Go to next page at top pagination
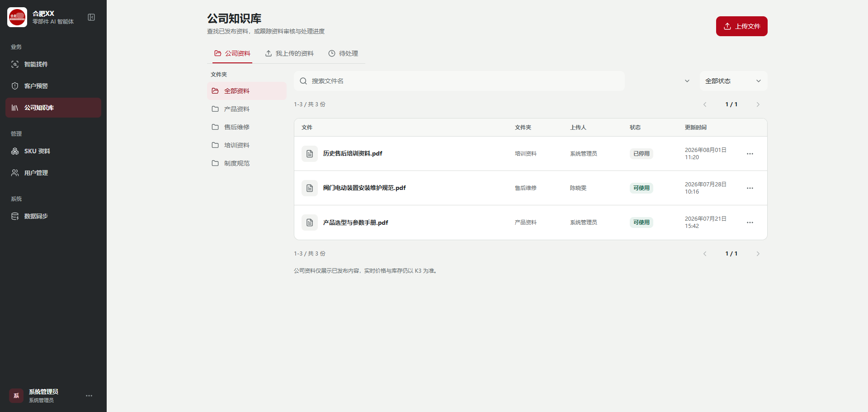The height and width of the screenshot is (412, 868). click(758, 104)
